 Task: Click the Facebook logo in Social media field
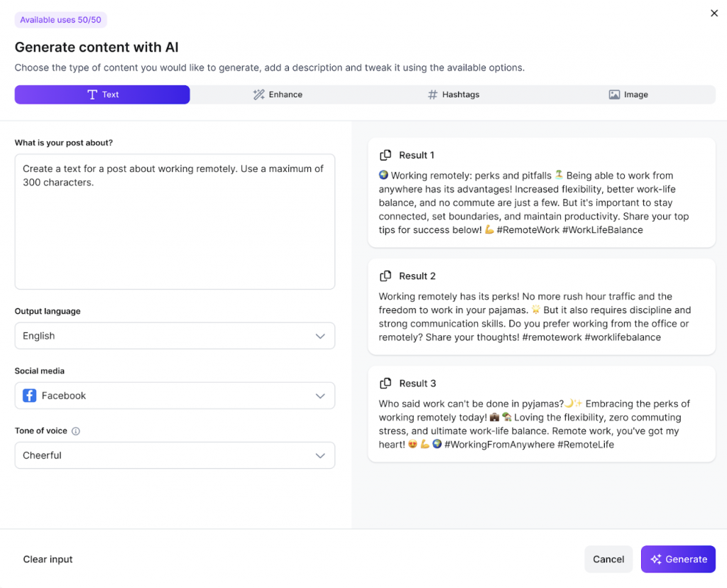click(x=30, y=396)
